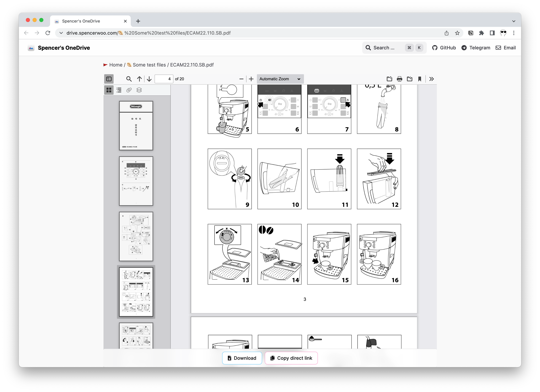Click the OneDrive logo icon

31,48
